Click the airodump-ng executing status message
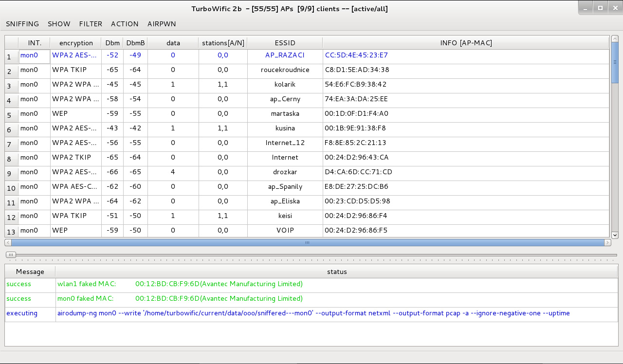623x364 pixels. 313,313
